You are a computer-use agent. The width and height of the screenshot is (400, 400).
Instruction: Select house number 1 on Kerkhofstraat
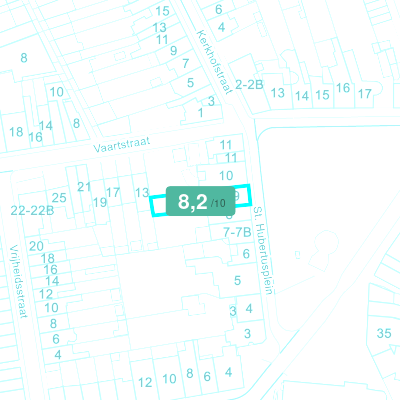200,113
